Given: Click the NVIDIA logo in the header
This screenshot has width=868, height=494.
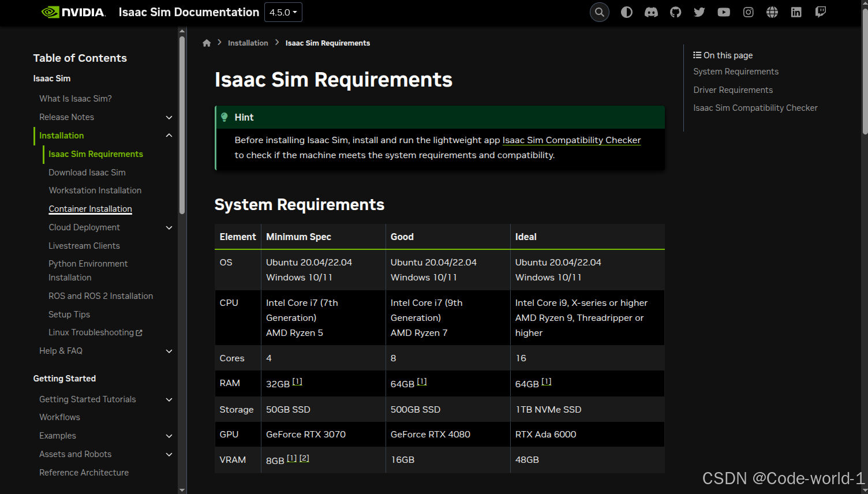Looking at the screenshot, I should click(x=73, y=12).
